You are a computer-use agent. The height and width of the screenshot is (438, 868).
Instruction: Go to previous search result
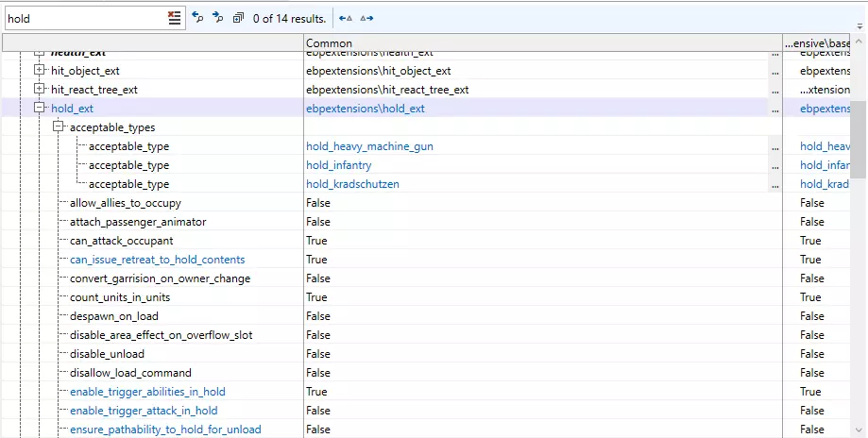tap(197, 18)
